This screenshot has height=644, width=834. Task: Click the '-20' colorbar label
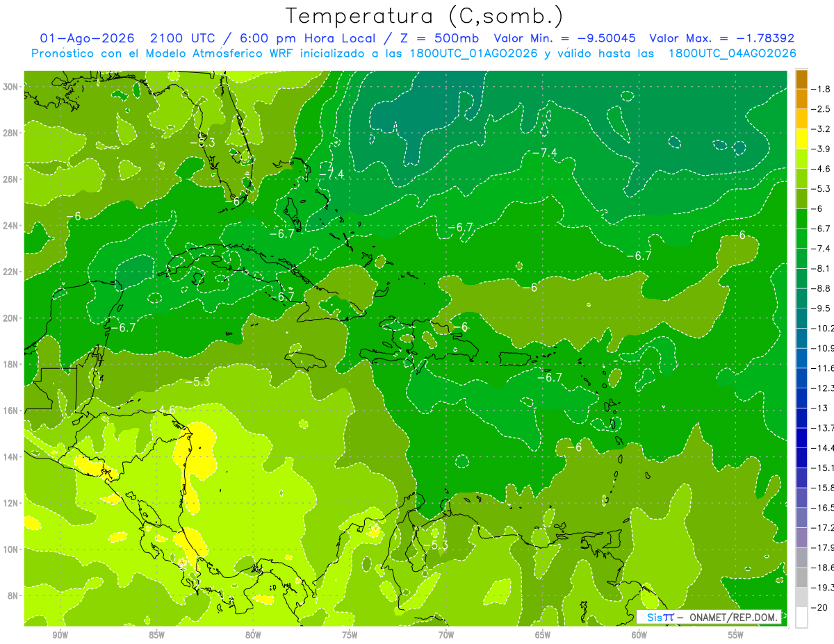point(819,607)
